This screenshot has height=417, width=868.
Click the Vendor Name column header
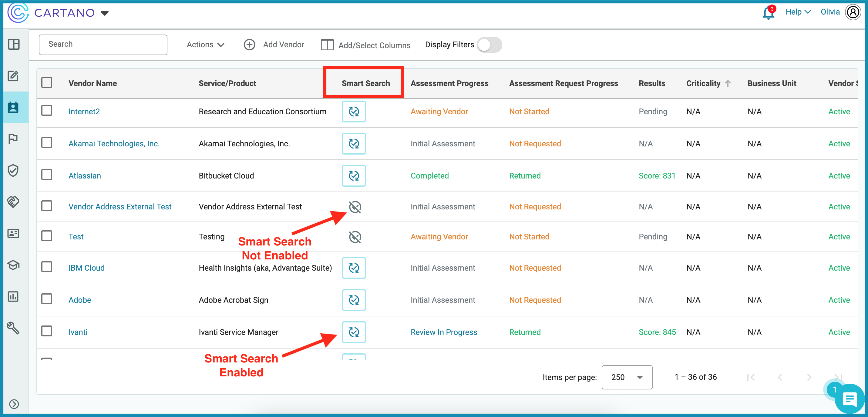pyautogui.click(x=93, y=83)
